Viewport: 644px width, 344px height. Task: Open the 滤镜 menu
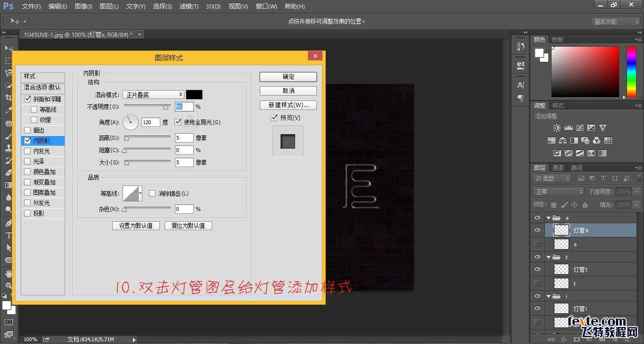pos(189,6)
